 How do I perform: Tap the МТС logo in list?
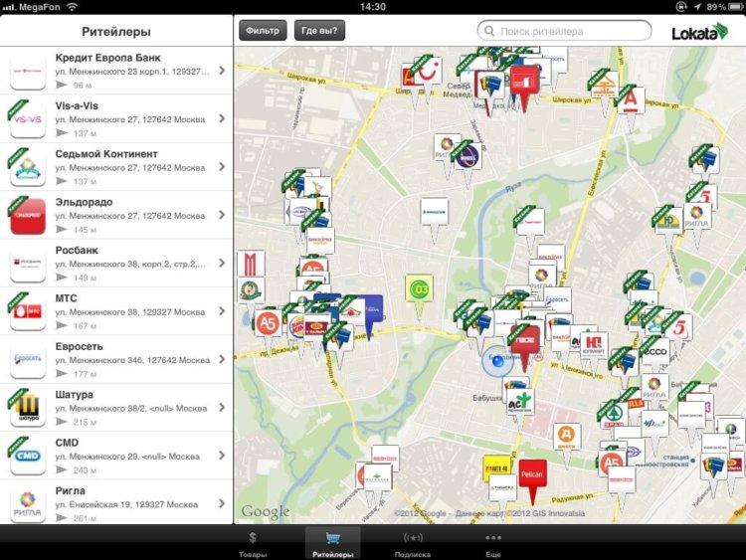(x=28, y=311)
